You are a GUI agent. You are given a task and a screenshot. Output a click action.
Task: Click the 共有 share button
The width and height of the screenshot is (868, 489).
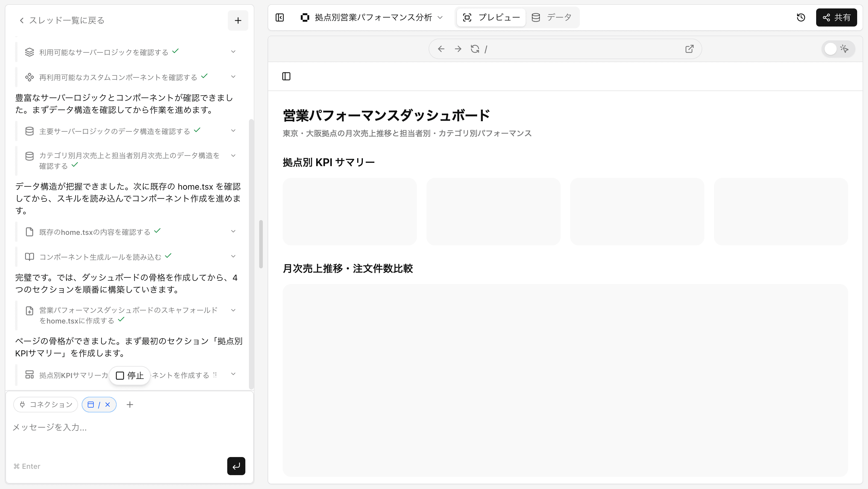pyautogui.click(x=836, y=17)
